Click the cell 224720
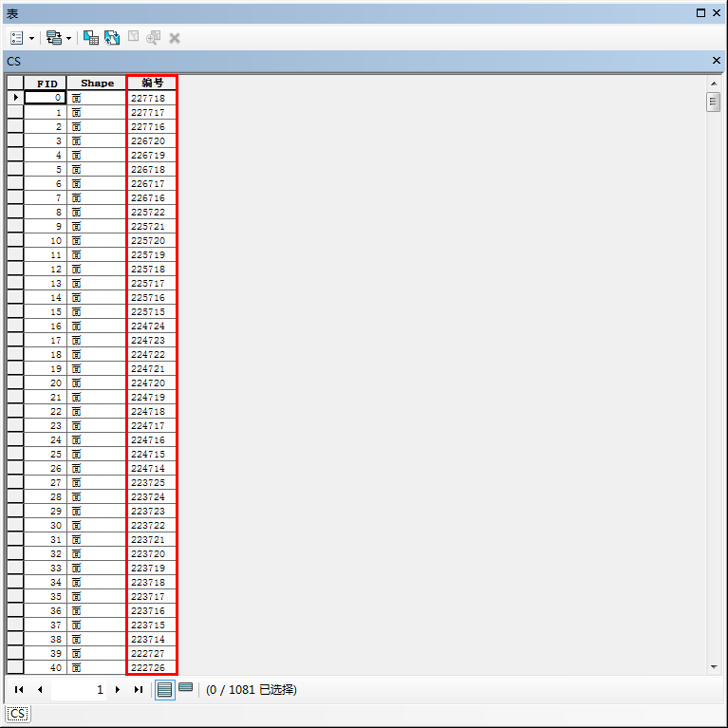This screenshot has width=728, height=728. [152, 383]
